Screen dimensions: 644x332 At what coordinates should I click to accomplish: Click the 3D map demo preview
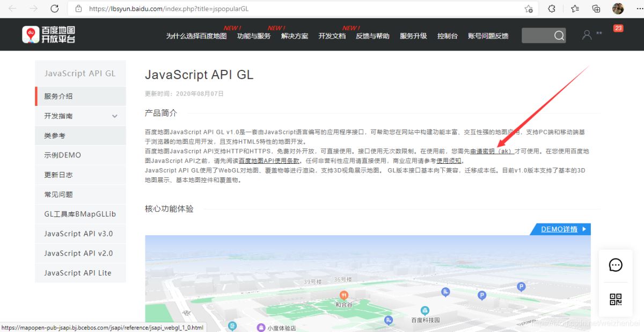368,284
